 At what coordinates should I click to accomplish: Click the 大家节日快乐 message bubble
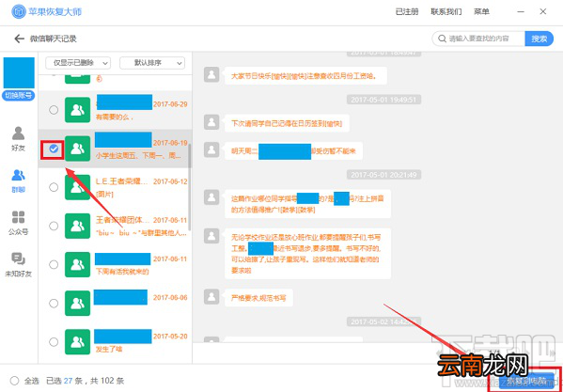tap(305, 76)
